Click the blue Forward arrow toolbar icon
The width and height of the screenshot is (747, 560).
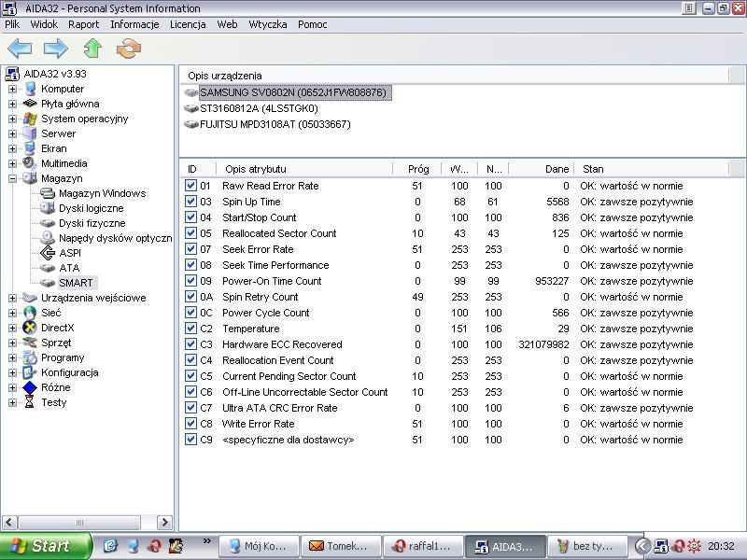(56, 49)
